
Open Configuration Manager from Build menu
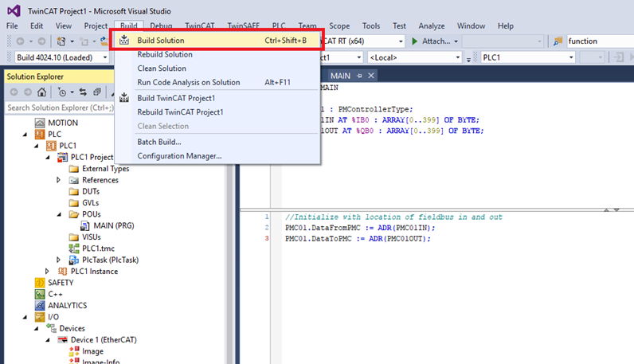[x=178, y=155]
